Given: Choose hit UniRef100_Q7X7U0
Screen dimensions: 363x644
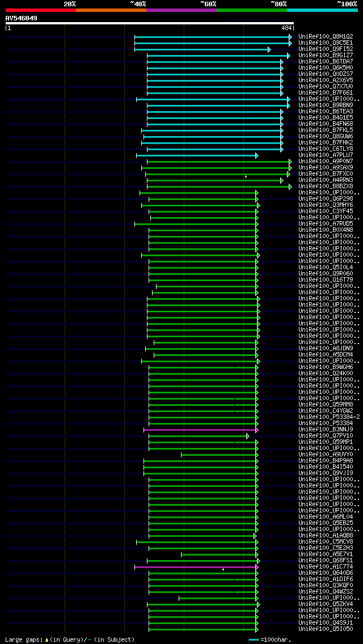Looking at the screenshot, I should [x=326, y=87].
